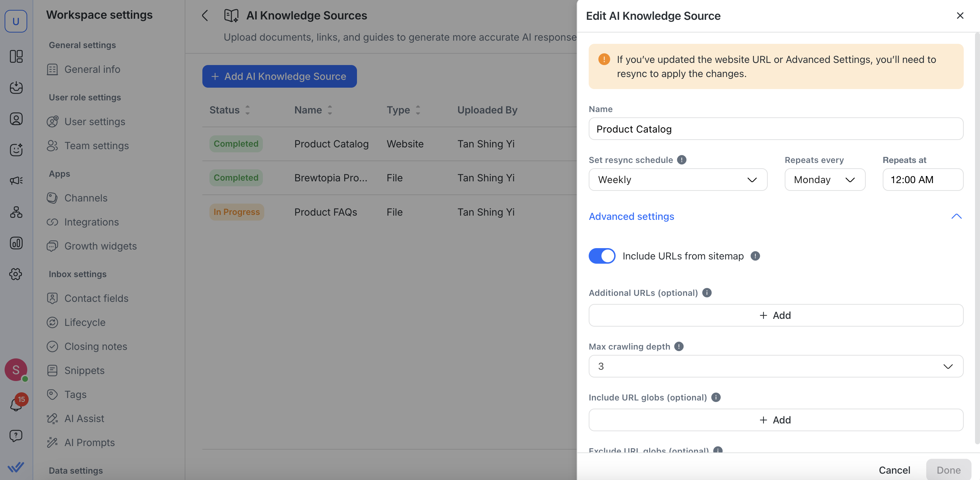Collapse the Advanced settings section
The height and width of the screenshot is (480, 980).
point(956,216)
